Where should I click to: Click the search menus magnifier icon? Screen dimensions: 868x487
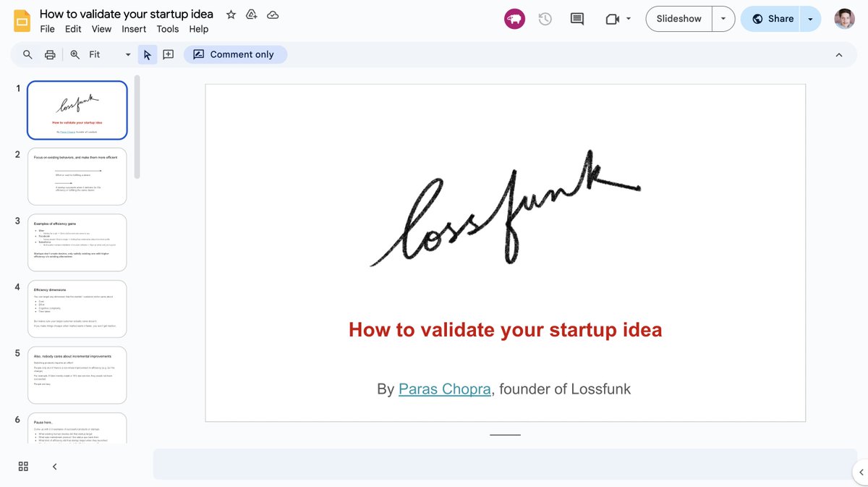tap(27, 54)
